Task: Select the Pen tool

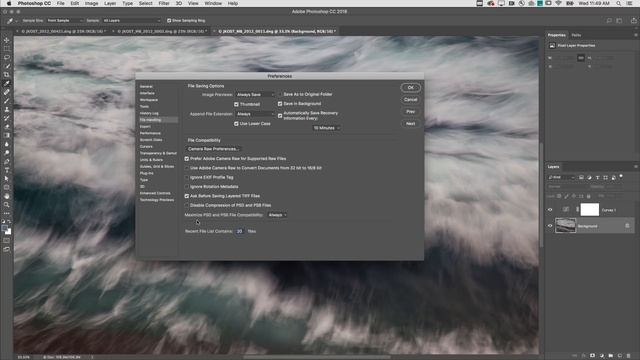Action: pyautogui.click(x=7, y=161)
